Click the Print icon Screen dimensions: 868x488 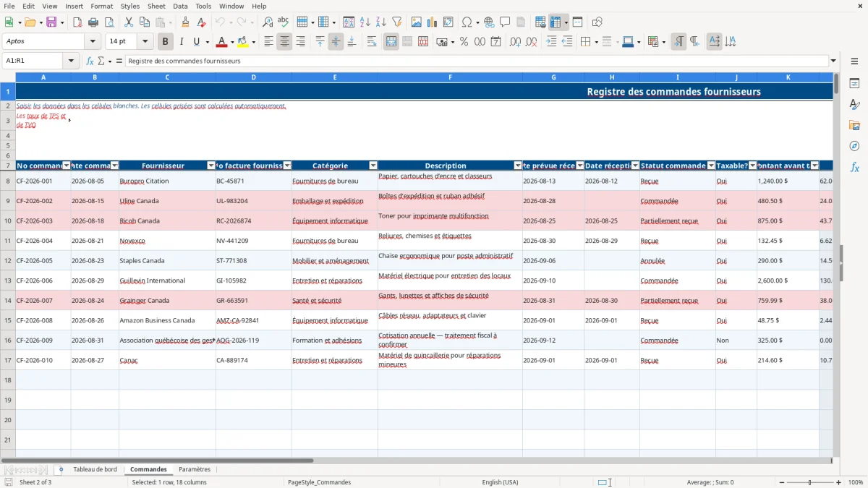click(93, 22)
